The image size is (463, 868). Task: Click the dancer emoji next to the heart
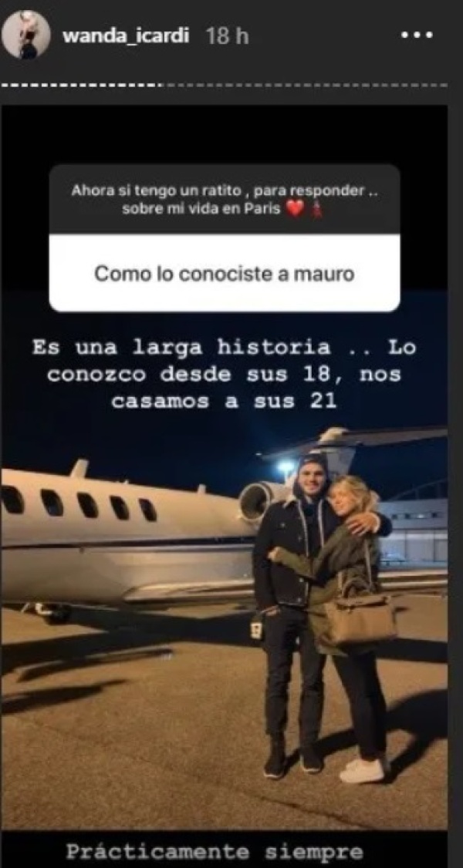tap(317, 210)
